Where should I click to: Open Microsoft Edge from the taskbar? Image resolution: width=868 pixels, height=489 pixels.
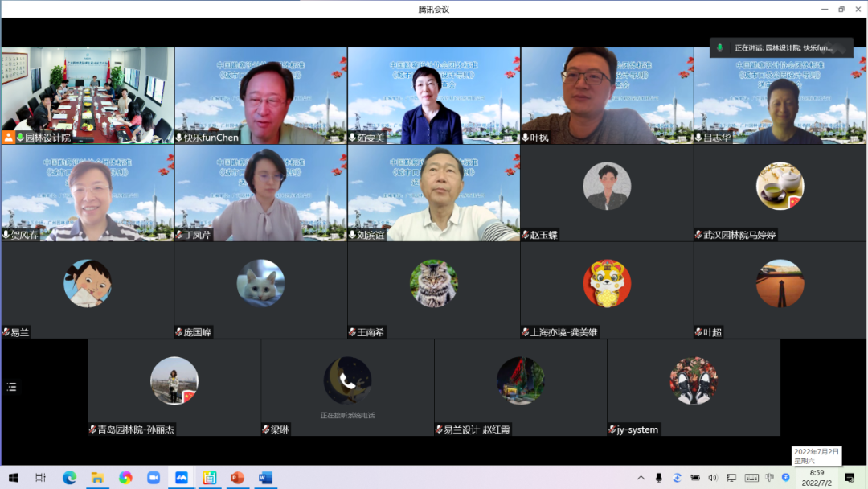[x=69, y=478]
